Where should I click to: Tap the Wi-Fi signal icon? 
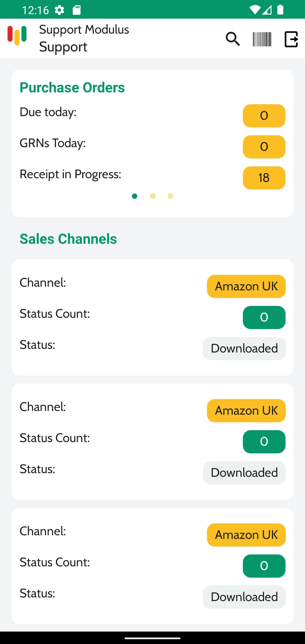coord(255,10)
